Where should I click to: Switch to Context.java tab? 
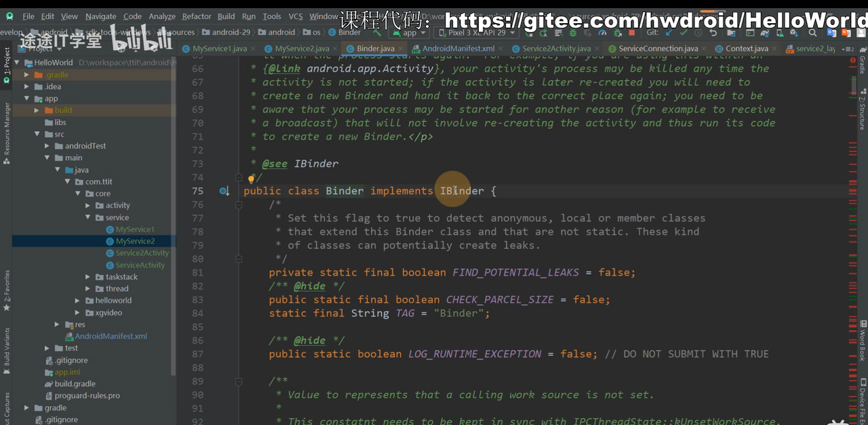click(747, 48)
